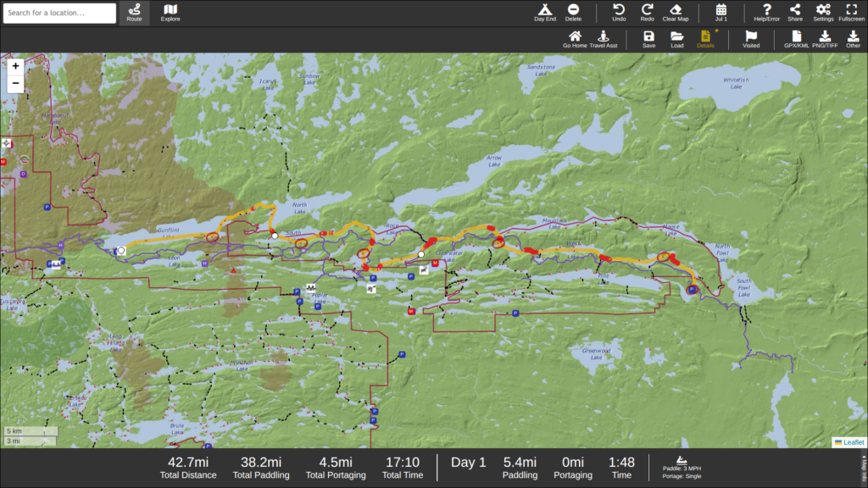Screen dimensions: 868x488
Task: Click the red triangle marker on map
Action: (x=234, y=271)
